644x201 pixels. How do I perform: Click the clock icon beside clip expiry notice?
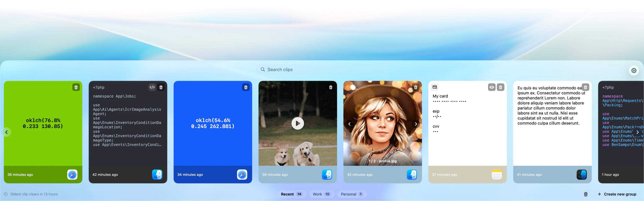(6, 194)
